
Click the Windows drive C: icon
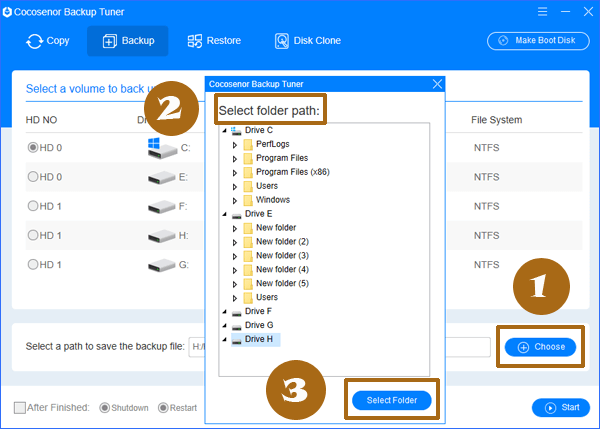(x=161, y=148)
